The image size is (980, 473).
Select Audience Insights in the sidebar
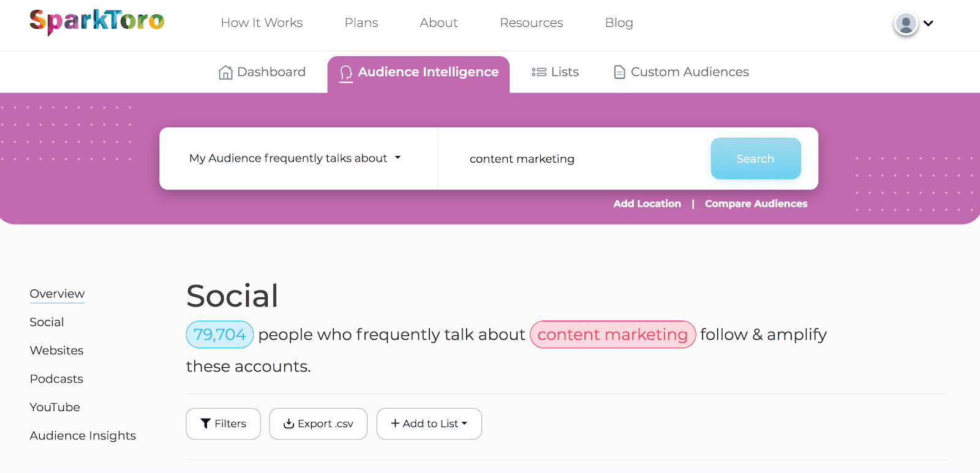[83, 436]
